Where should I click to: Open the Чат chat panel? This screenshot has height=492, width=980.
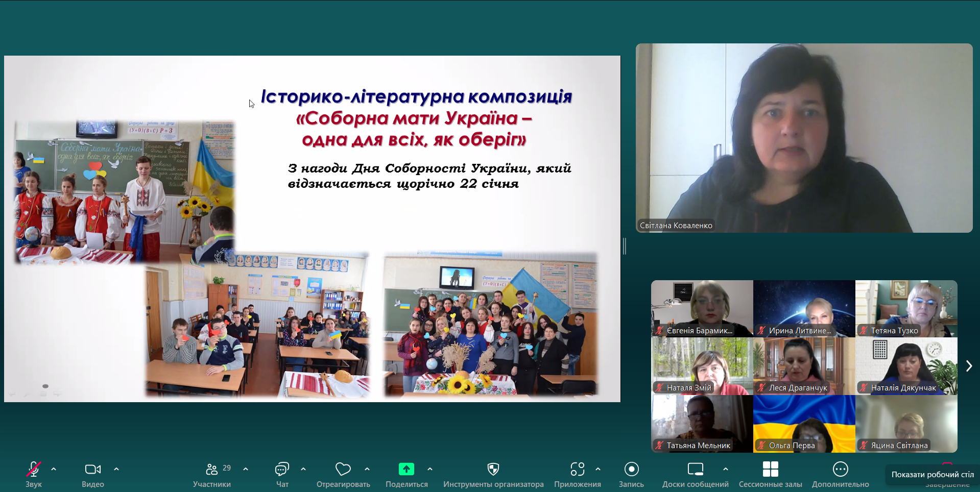[282, 469]
